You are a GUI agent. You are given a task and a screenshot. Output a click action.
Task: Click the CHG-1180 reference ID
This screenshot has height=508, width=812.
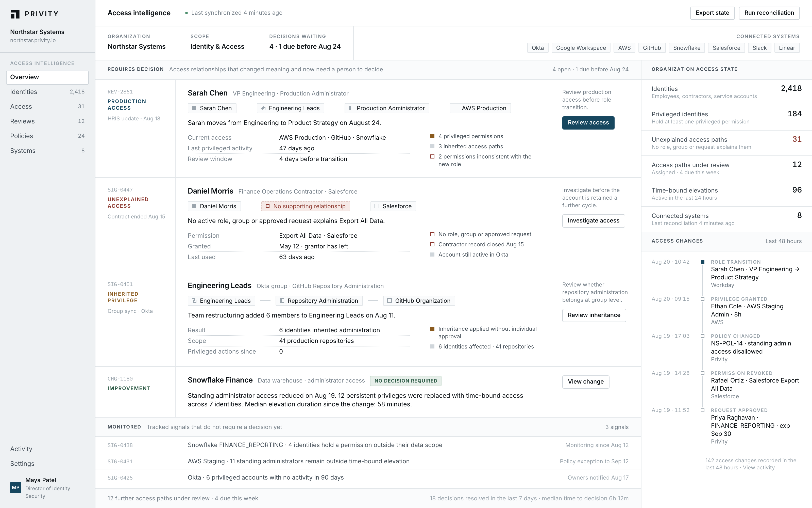coord(120,379)
